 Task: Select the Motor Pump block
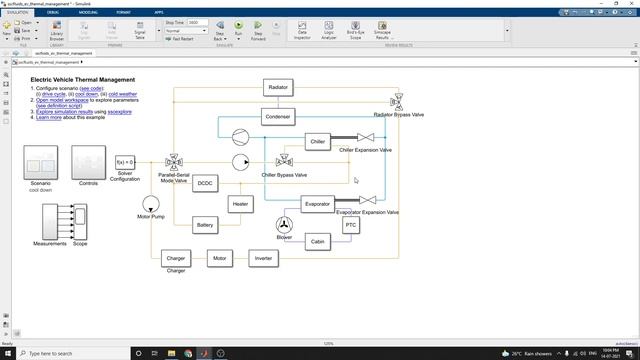151,204
